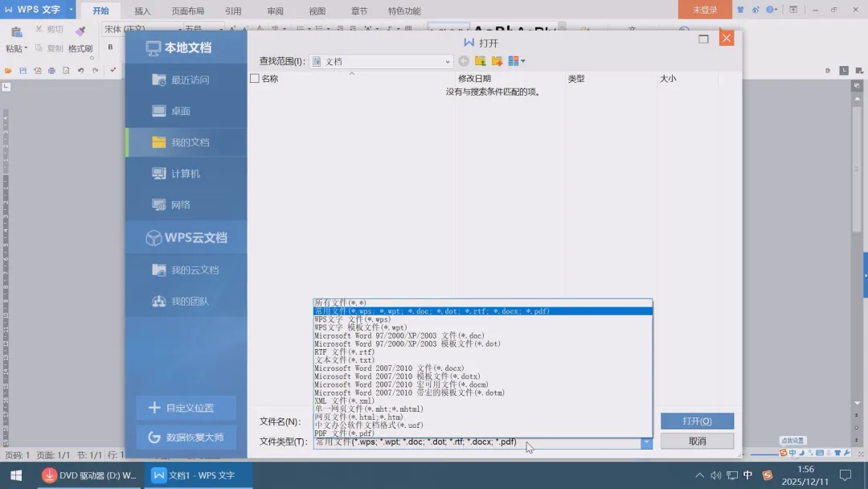The width and height of the screenshot is (868, 489).
Task: Select Word 97-2003 文件(*.doc) type
Action: click(x=483, y=335)
